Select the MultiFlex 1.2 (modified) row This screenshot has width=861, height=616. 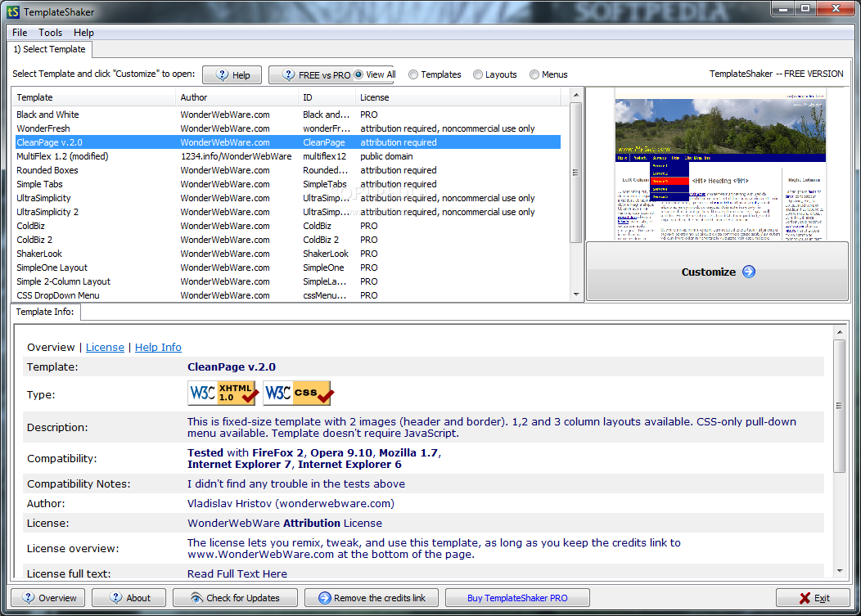coord(288,156)
